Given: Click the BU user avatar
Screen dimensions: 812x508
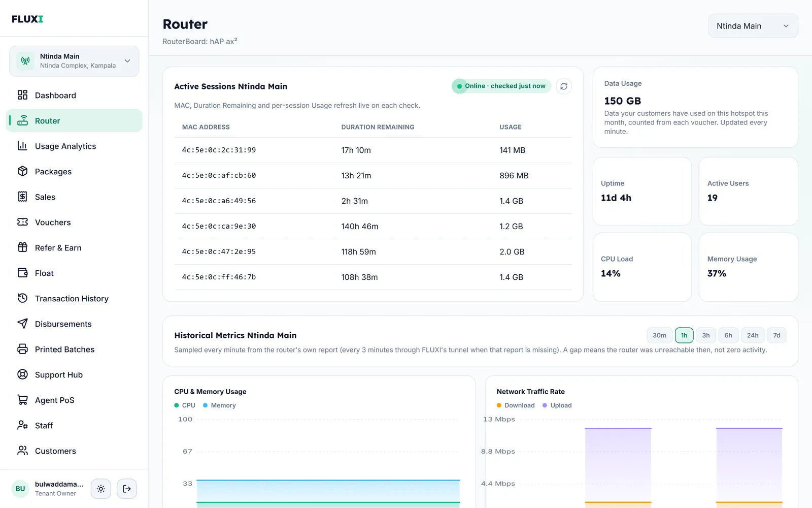Looking at the screenshot, I should 20,489.
